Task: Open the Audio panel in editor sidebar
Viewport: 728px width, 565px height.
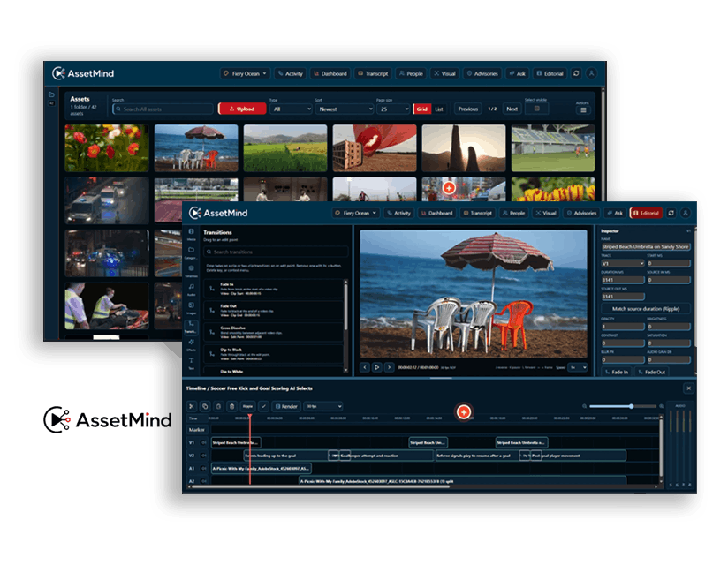Action: pyautogui.click(x=192, y=290)
